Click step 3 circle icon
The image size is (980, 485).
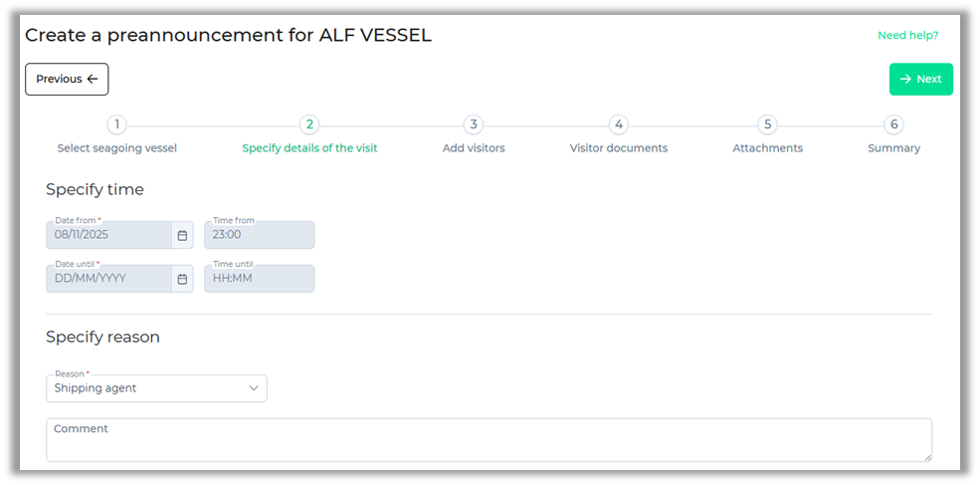click(x=474, y=125)
